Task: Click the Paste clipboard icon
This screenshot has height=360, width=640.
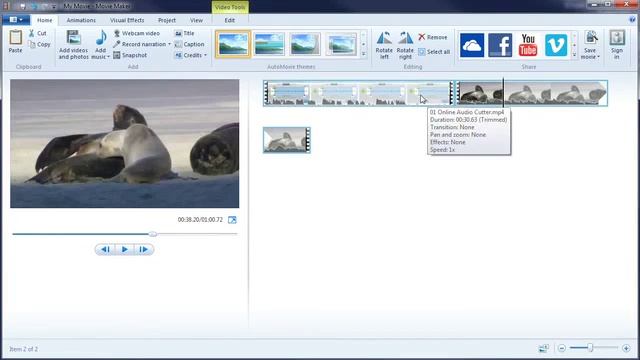Action: pyautogui.click(x=16, y=38)
